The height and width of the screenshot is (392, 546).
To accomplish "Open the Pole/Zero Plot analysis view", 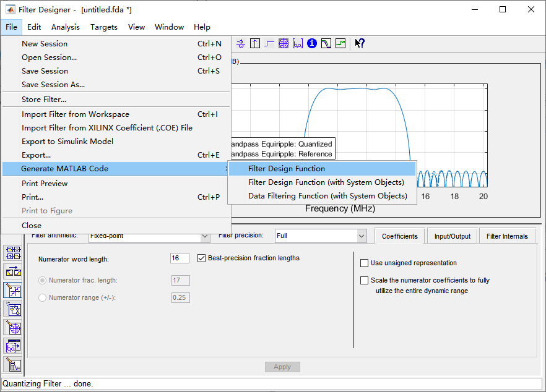I will (284, 43).
